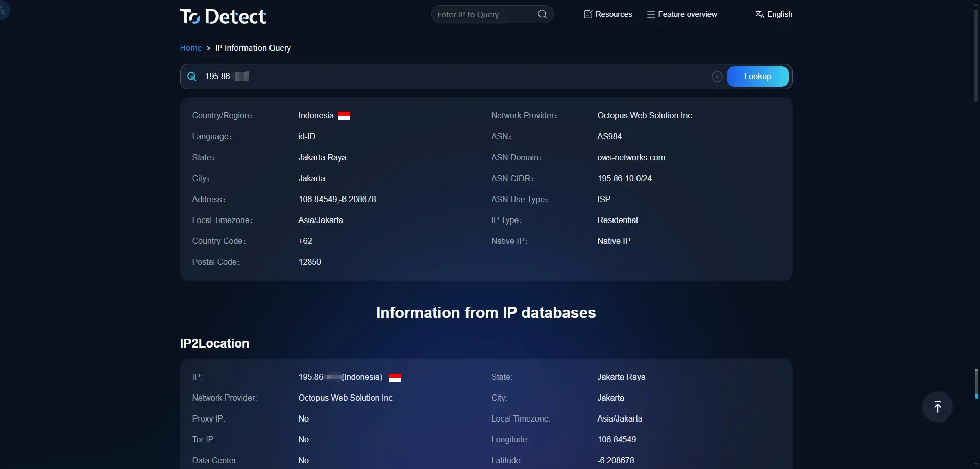Click the clear (X) icon in the IP query field

[x=717, y=76]
